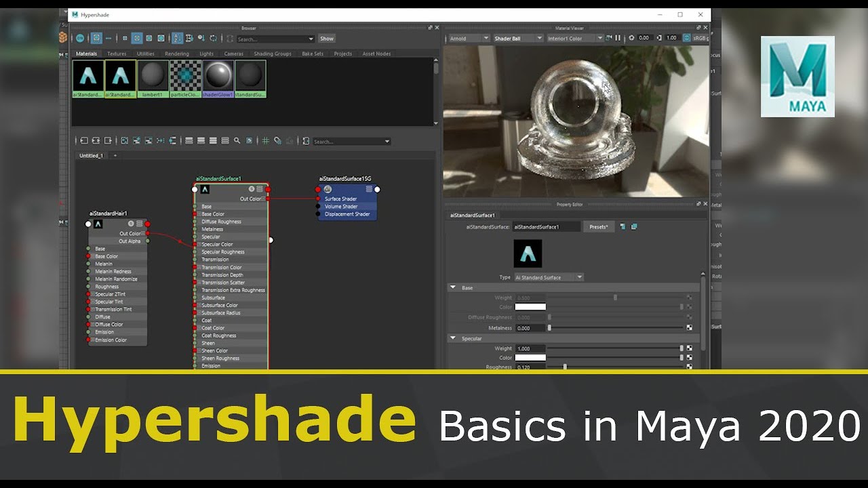Click the aiStandardSurface name input field

point(547,227)
